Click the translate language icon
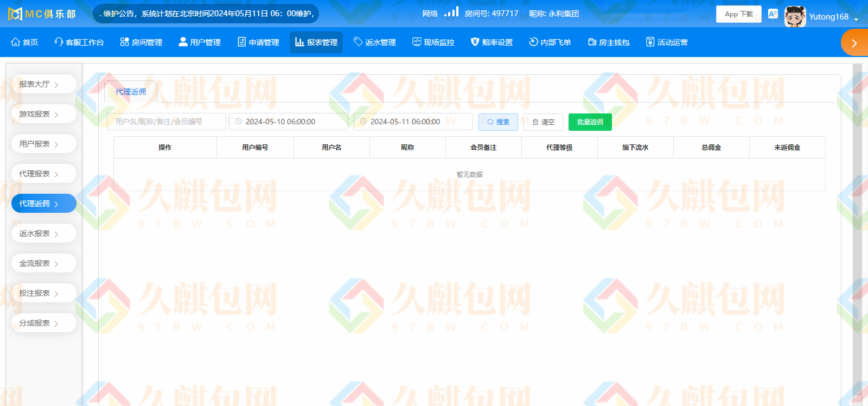The height and width of the screenshot is (406, 868). 773,14
